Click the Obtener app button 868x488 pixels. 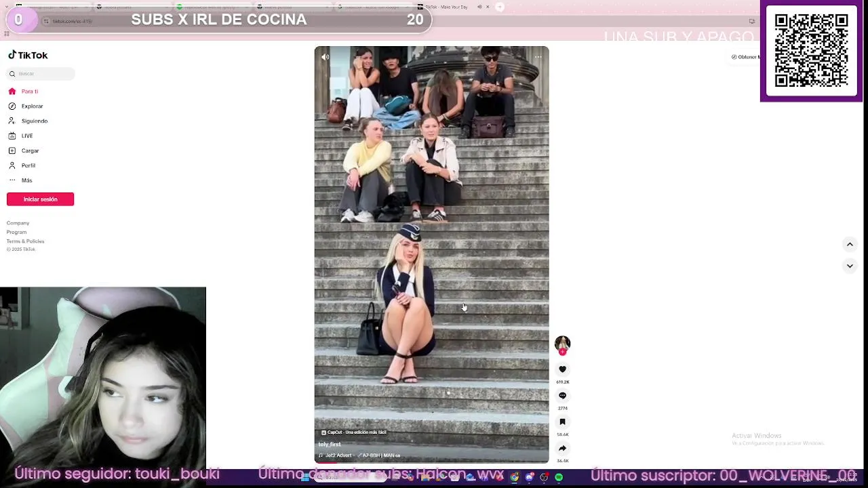pyautogui.click(x=745, y=57)
